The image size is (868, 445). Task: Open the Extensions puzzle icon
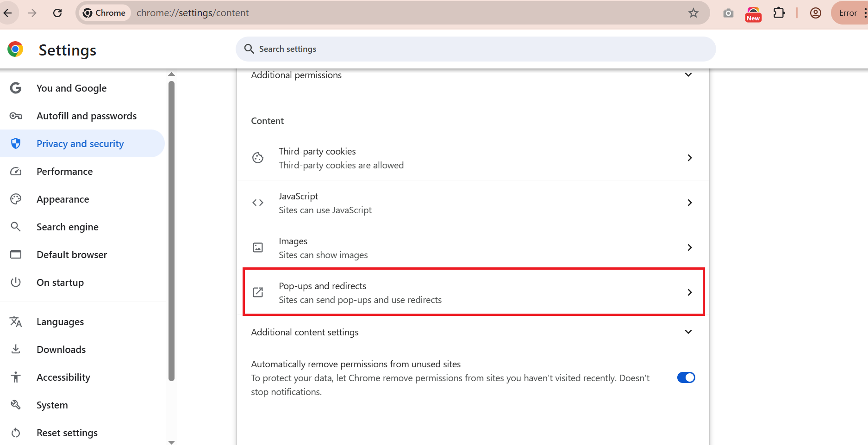point(779,13)
